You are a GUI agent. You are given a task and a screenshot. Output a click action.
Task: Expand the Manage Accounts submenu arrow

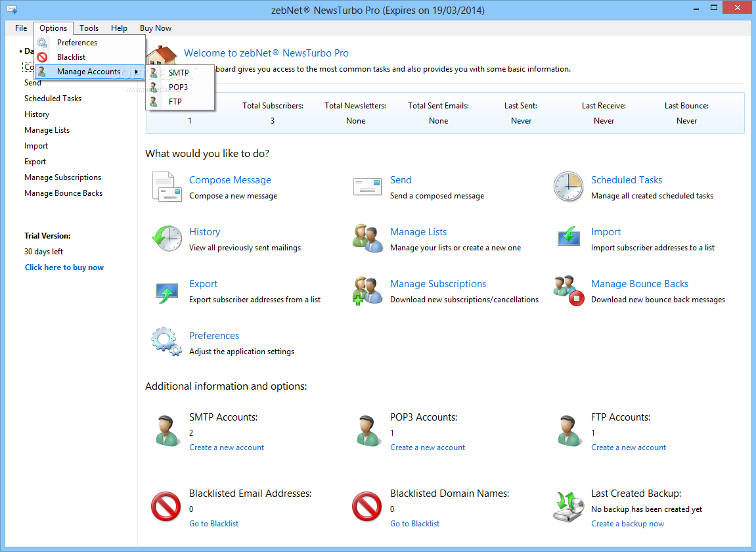pyautogui.click(x=137, y=72)
